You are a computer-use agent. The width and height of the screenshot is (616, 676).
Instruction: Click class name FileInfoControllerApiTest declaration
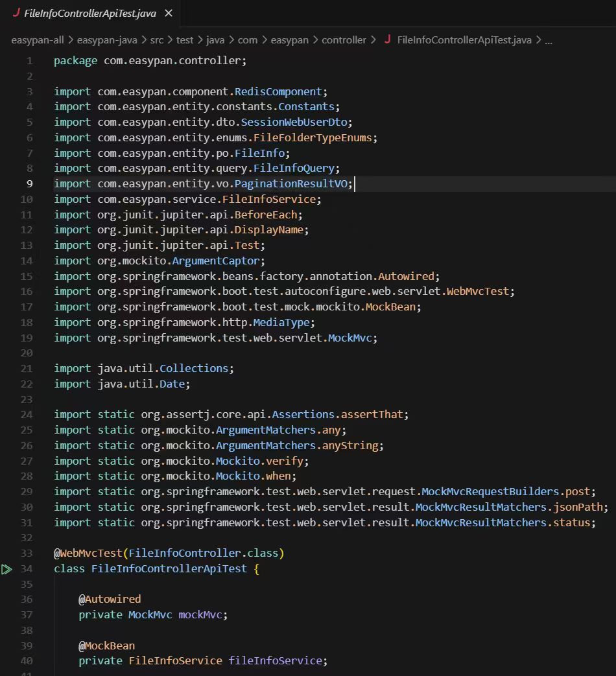coord(169,569)
